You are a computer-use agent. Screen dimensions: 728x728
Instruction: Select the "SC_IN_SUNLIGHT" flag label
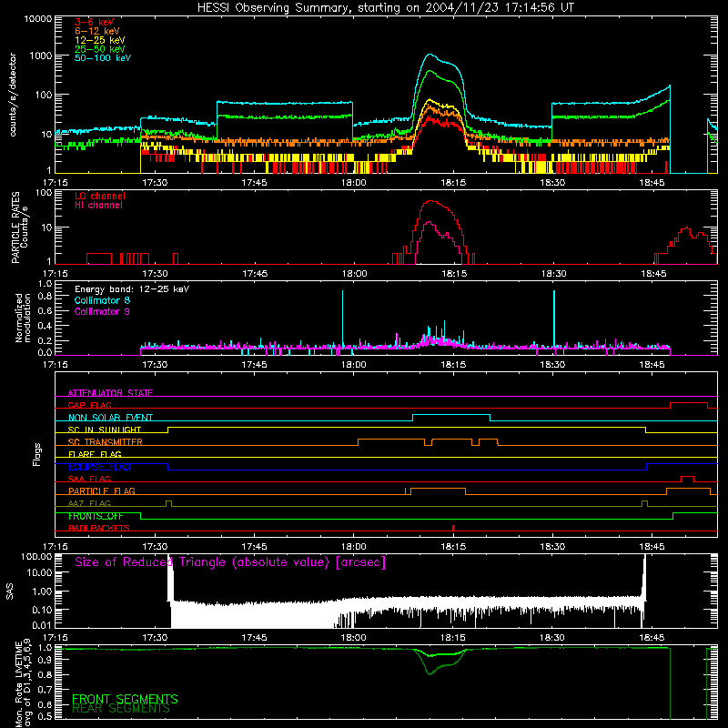(105, 430)
